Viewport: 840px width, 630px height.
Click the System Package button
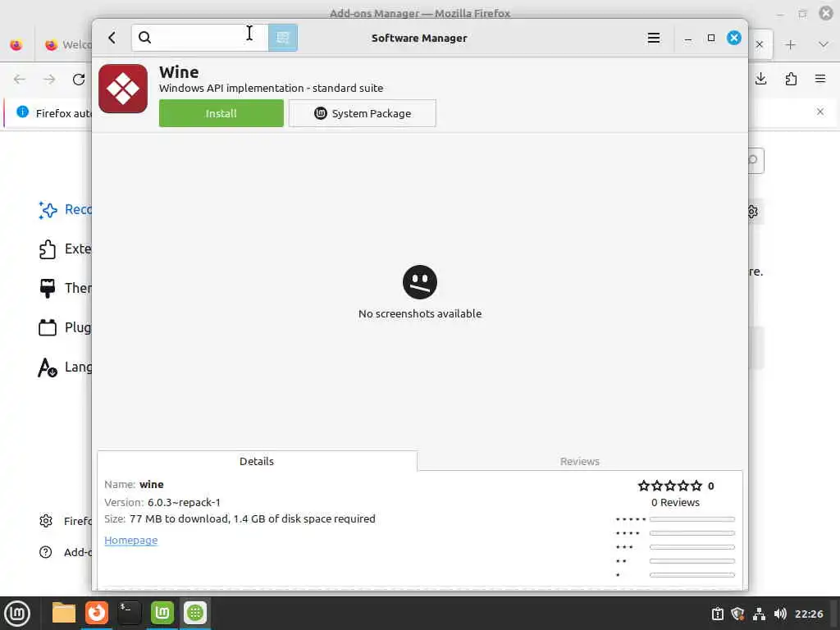tap(363, 113)
